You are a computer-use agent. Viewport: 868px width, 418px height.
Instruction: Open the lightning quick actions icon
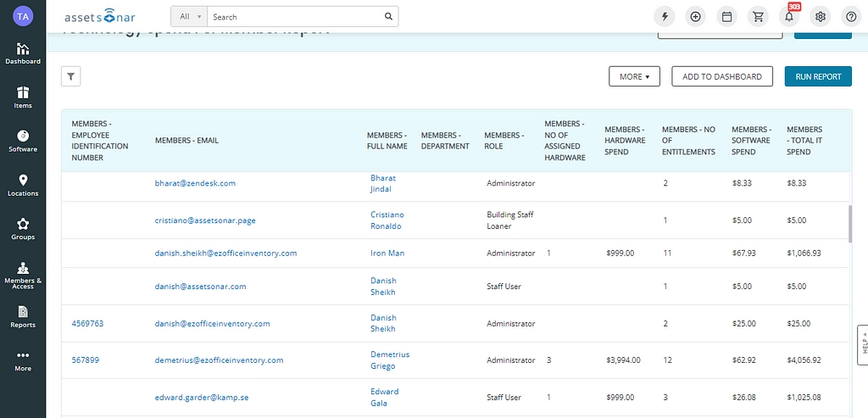665,17
